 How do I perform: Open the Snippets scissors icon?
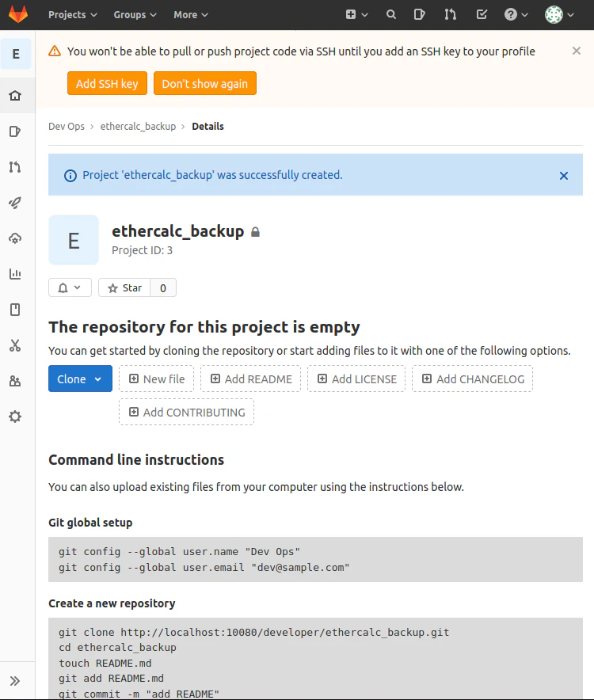pos(15,345)
